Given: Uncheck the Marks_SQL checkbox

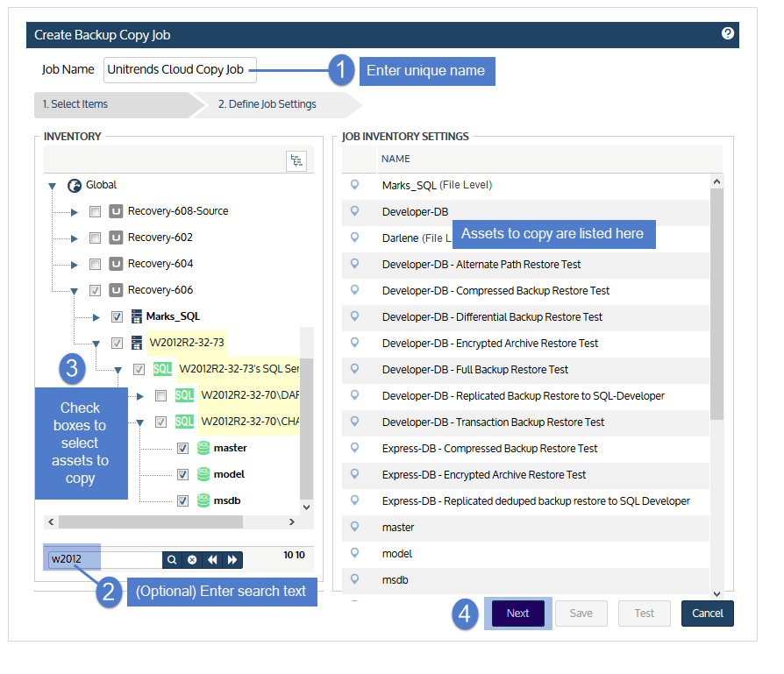Looking at the screenshot, I should click(x=117, y=316).
